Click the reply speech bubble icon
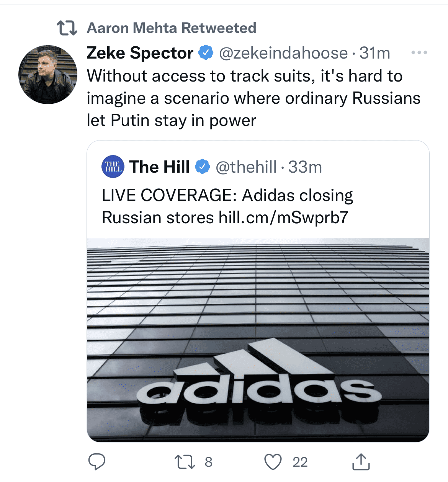The image size is (448, 482). click(x=97, y=462)
